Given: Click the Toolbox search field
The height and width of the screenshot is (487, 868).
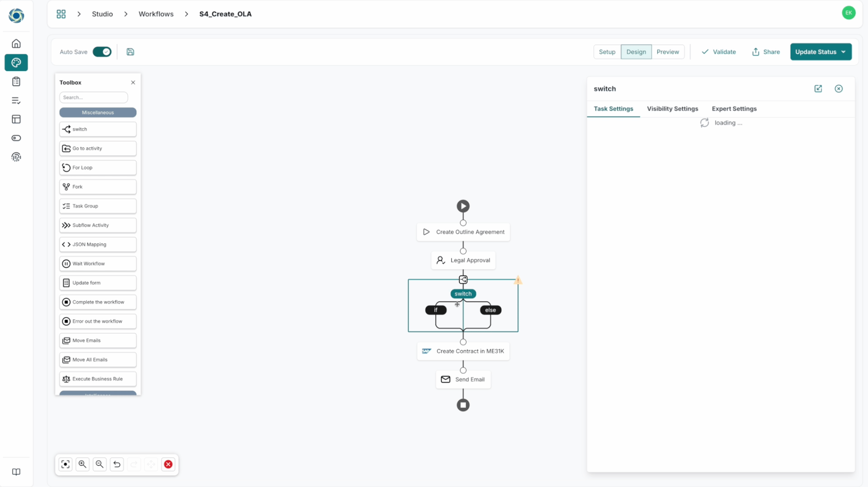Looking at the screenshot, I should coord(93,97).
